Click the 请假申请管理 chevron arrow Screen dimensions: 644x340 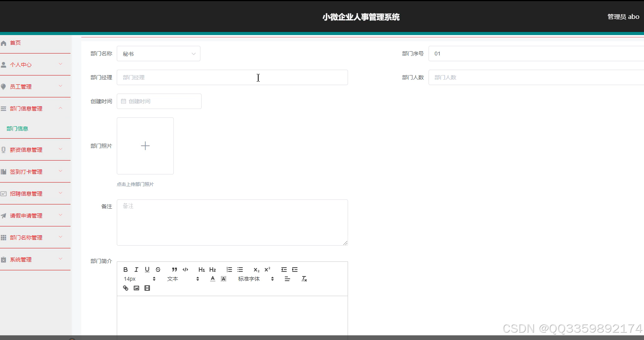(61, 215)
